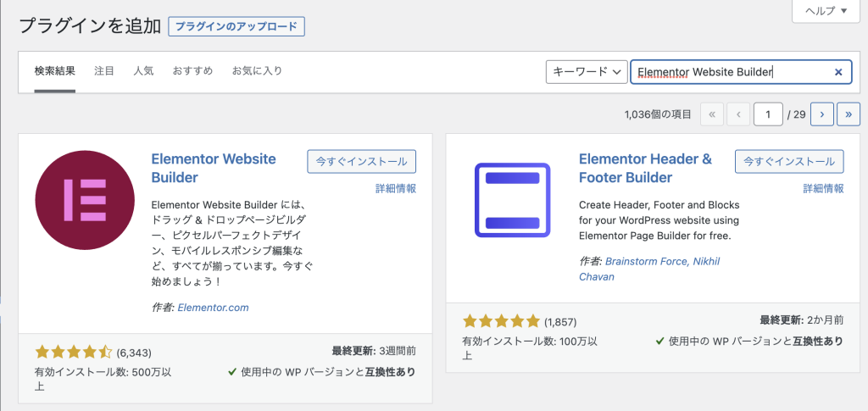Open 詳細情報 for Elementor Header & Footer Builder
The image size is (868, 411).
point(824,189)
